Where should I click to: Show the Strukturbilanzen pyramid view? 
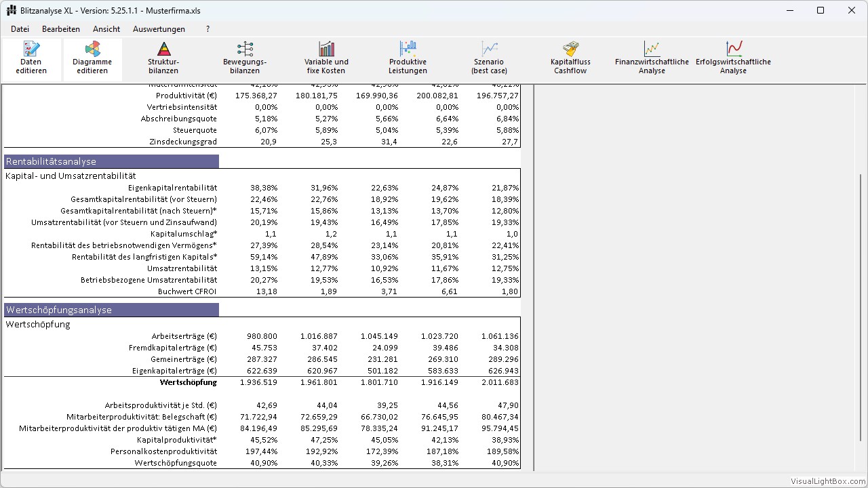coord(163,59)
